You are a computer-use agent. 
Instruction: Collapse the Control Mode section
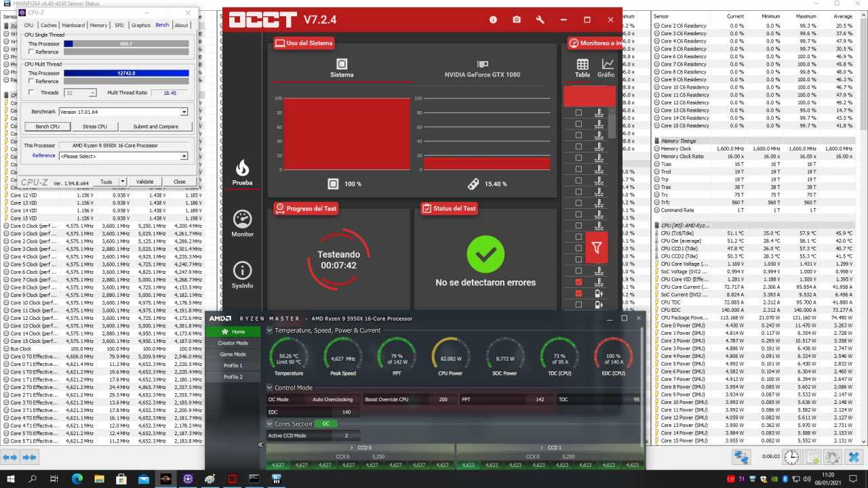point(270,388)
